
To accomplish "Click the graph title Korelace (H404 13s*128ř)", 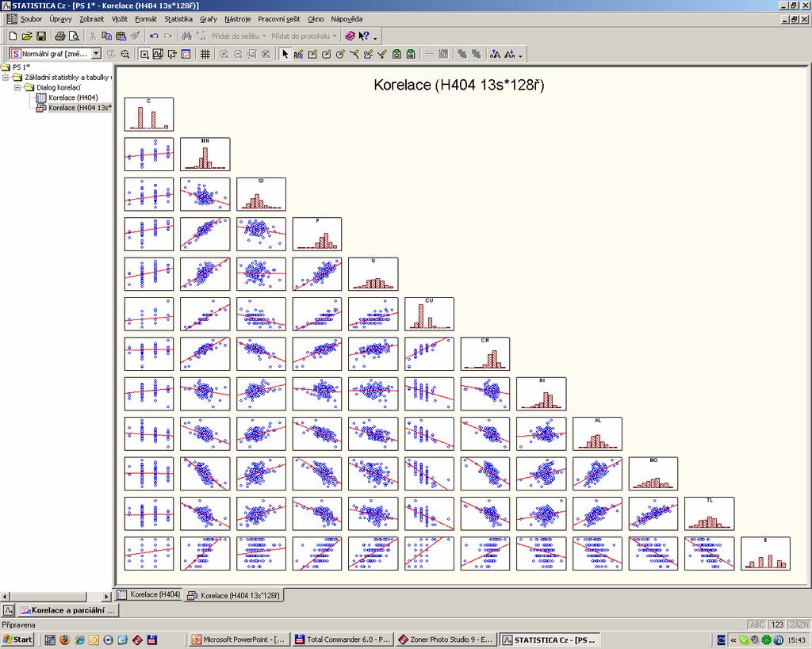I will (459, 85).
